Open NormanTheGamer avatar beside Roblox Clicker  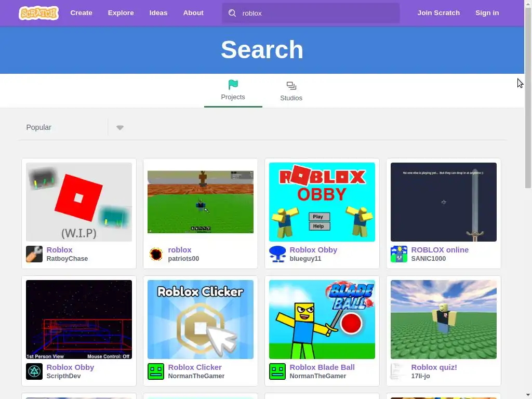(x=156, y=371)
